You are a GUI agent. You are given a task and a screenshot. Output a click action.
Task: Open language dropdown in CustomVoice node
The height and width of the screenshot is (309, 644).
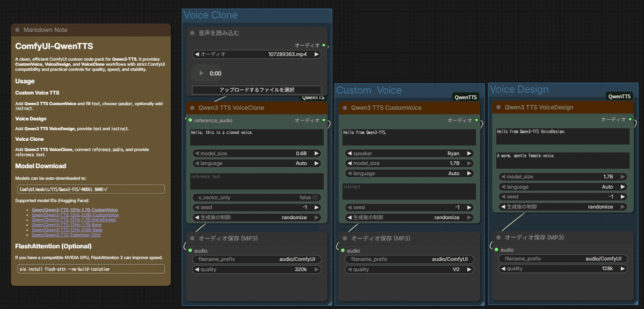click(x=409, y=174)
